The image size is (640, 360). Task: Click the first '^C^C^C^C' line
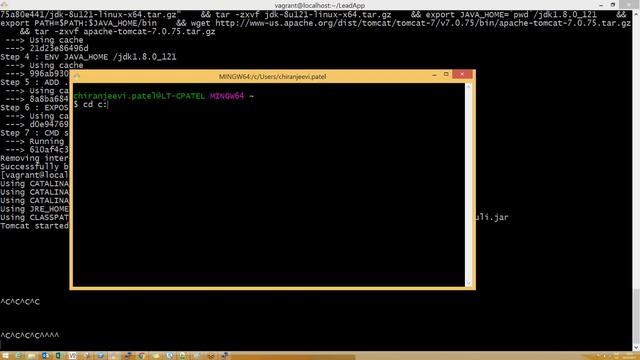click(x=20, y=302)
